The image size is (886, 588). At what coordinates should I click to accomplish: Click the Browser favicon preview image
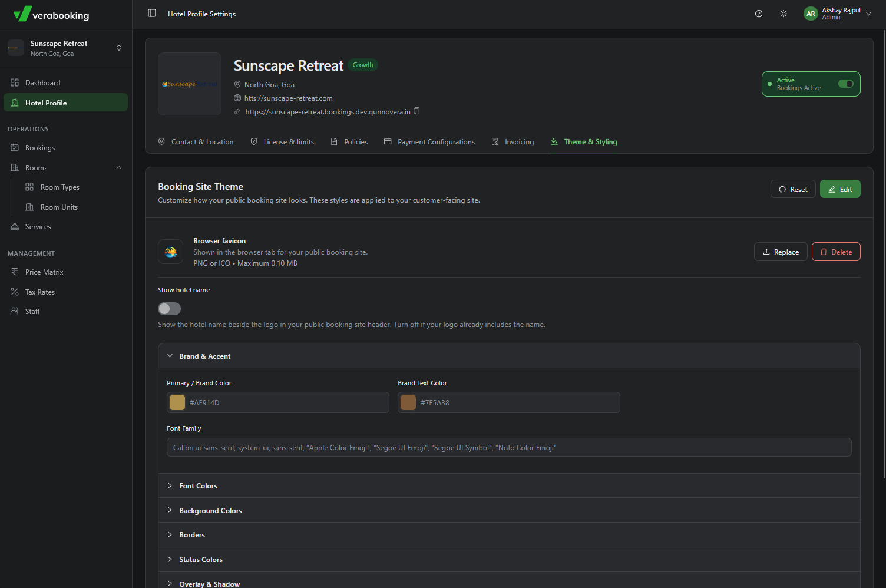(171, 252)
